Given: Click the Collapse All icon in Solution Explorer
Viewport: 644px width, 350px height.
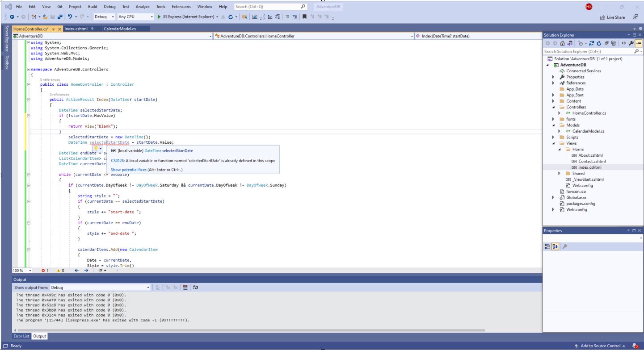Looking at the screenshot, I should pyautogui.click(x=606, y=43).
